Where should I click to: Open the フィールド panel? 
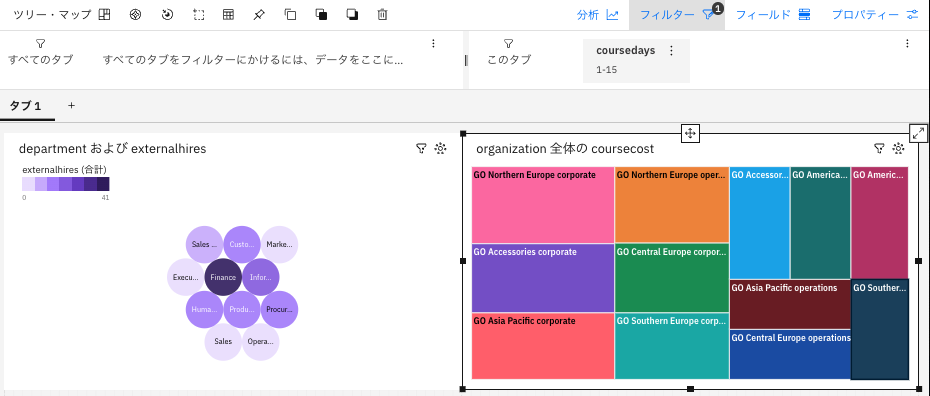point(773,15)
